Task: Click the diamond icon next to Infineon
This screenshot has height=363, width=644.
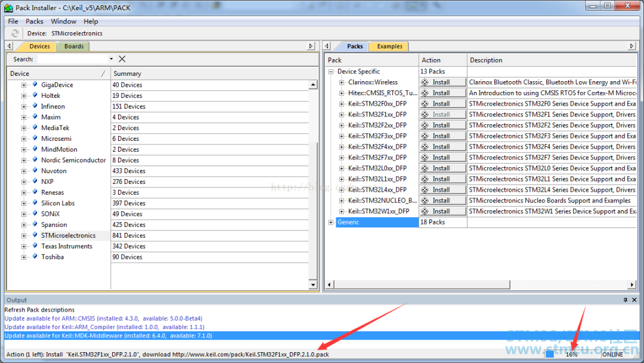Action: click(35, 106)
